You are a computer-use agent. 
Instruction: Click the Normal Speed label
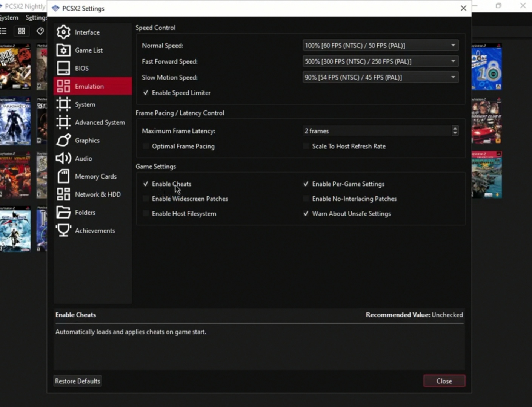[163, 46]
